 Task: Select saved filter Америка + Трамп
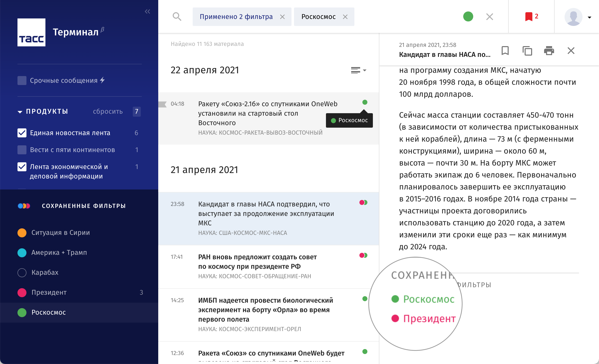(79, 253)
